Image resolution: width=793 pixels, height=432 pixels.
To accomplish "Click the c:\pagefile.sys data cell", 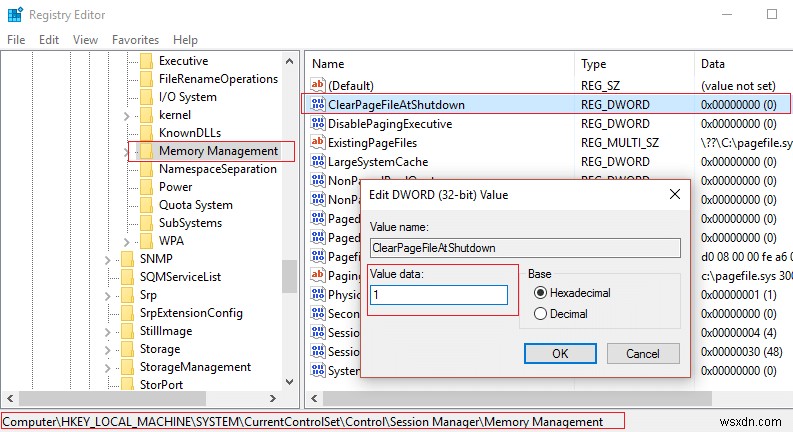I will click(x=746, y=276).
